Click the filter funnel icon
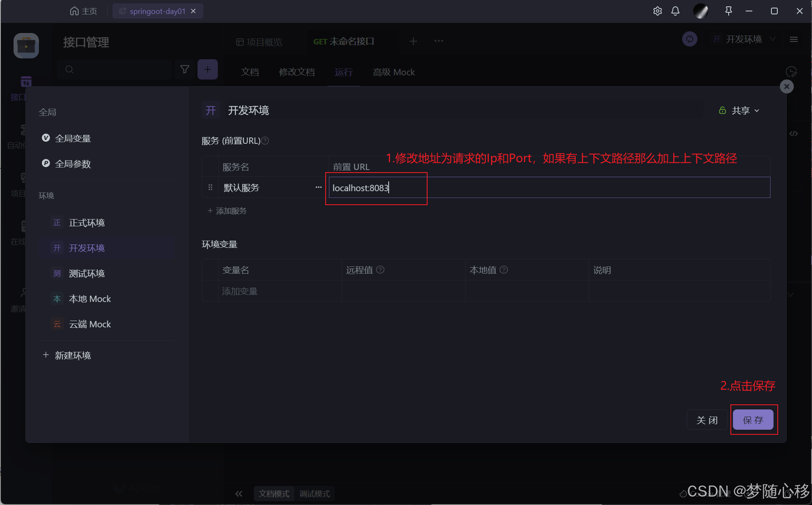Screen dimensions: 812x505 [x=185, y=69]
